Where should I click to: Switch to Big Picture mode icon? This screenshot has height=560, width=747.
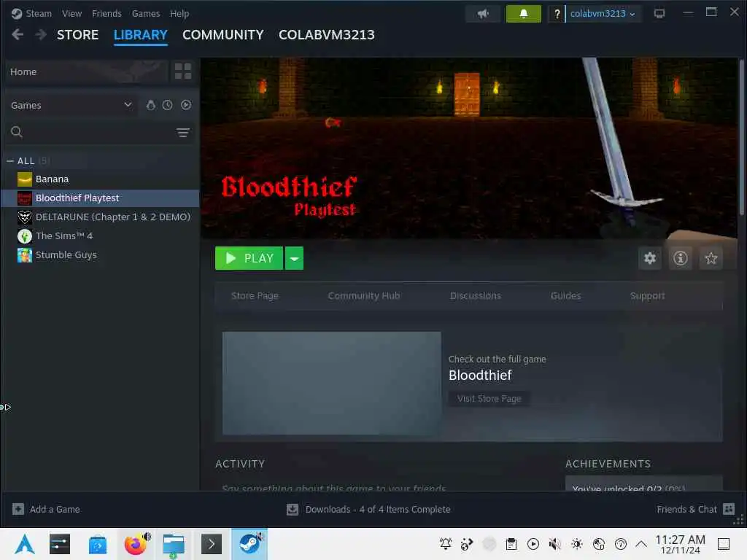tap(659, 13)
